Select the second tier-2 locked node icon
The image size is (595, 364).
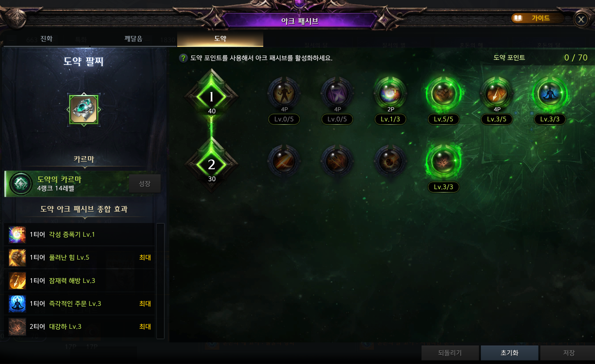(337, 162)
